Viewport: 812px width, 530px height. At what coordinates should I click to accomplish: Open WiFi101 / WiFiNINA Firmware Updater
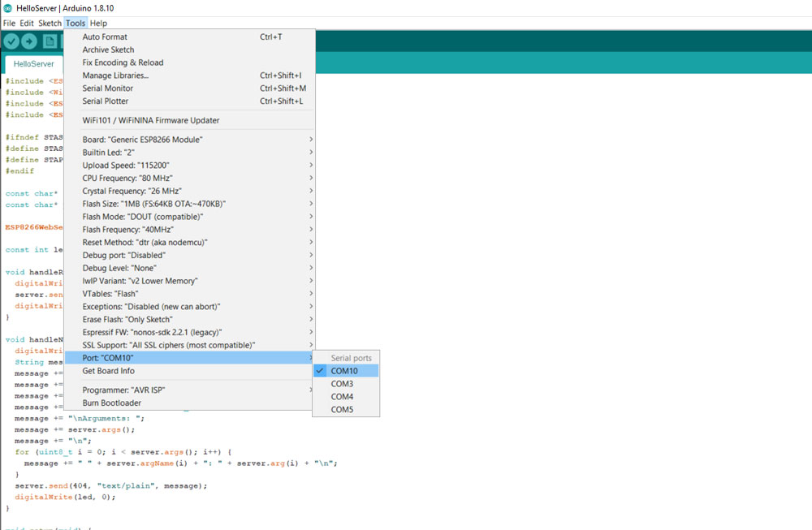pos(189,120)
